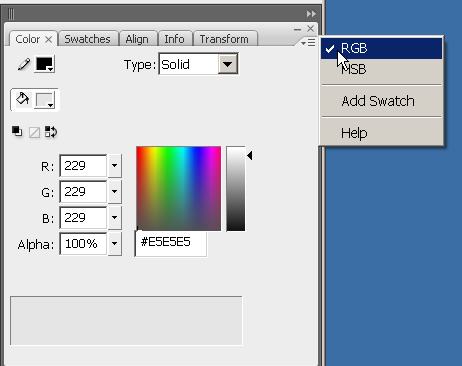
Task: Click the No Color icon
Action: [34, 132]
